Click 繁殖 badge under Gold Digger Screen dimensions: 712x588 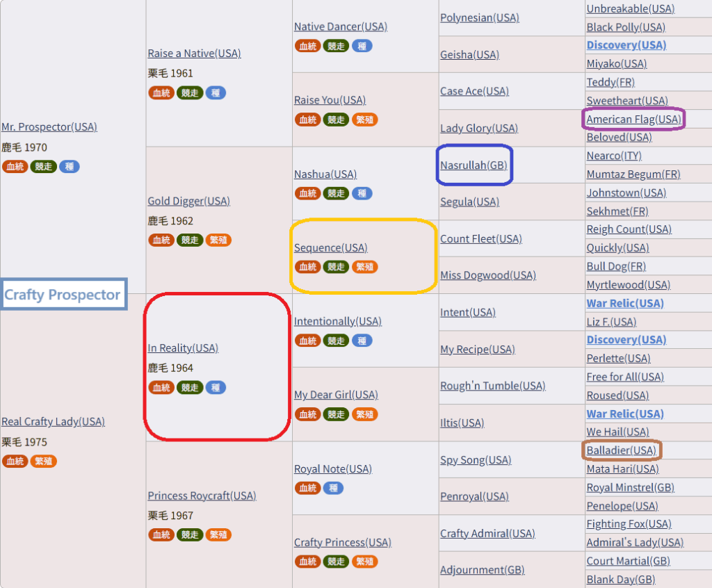pos(218,240)
